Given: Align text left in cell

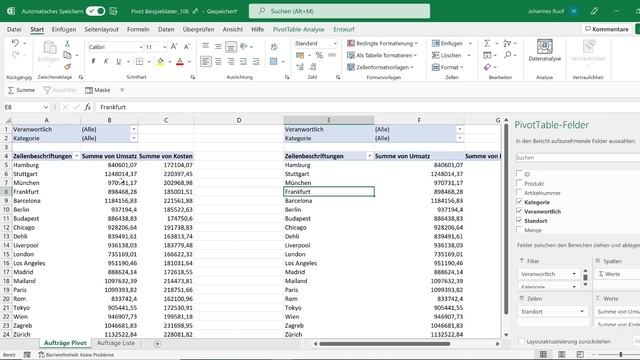Looking at the screenshot, I should click(x=206, y=62).
